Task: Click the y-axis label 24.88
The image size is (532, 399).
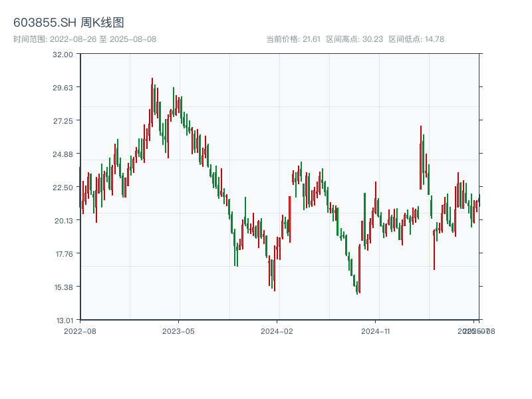Action: 63,154
